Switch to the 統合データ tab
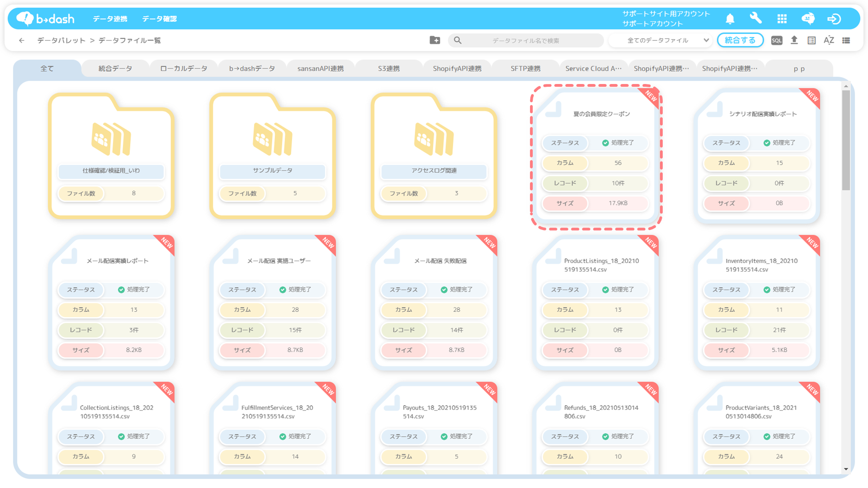Viewport: 868px width, 488px height. [115, 68]
